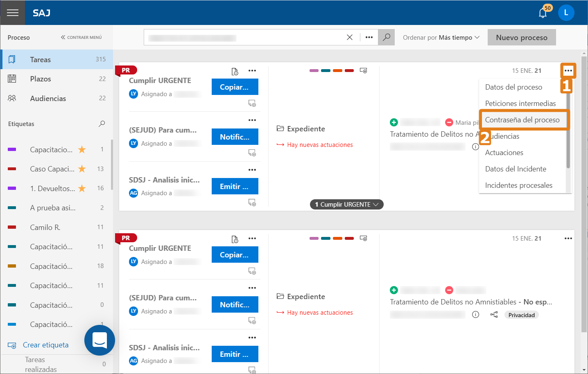This screenshot has height=374, width=588.
Task: Toggle favorite star on Capacitacio... label
Action: 82,149
